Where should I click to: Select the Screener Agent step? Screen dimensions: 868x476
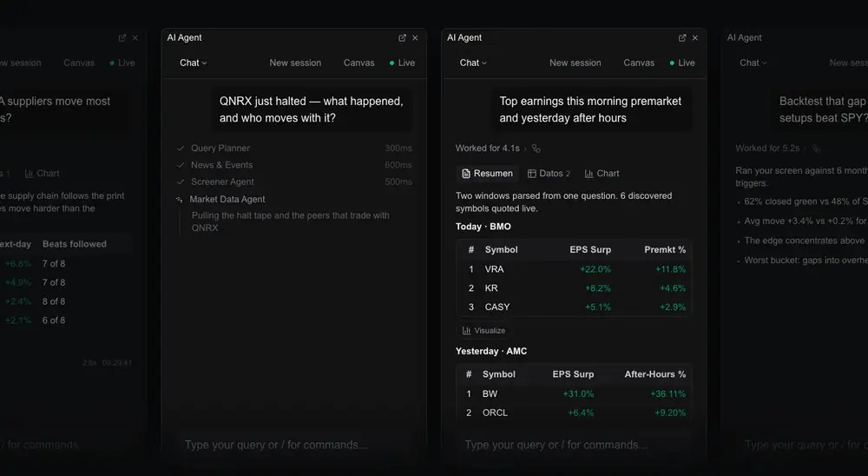click(294, 182)
